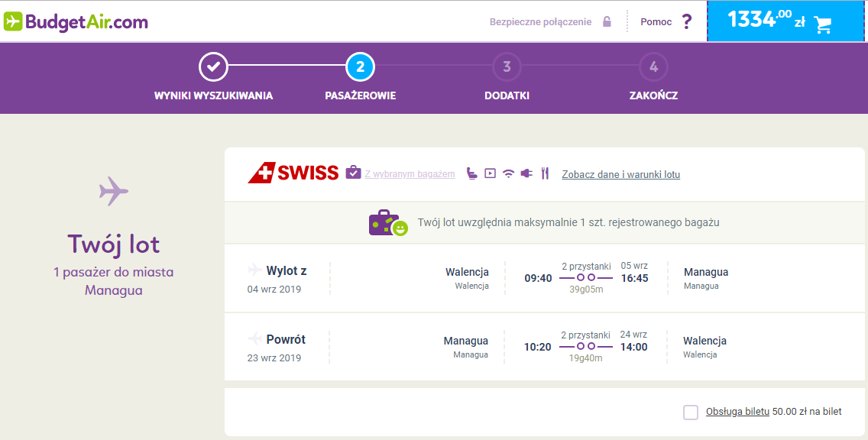Viewport: 868px width, 440px height.
Task: Click the BudgetAir.com logo
Action: click(x=76, y=21)
